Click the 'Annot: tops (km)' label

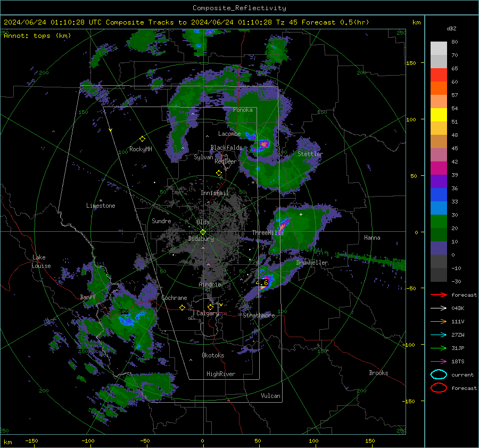(37, 36)
